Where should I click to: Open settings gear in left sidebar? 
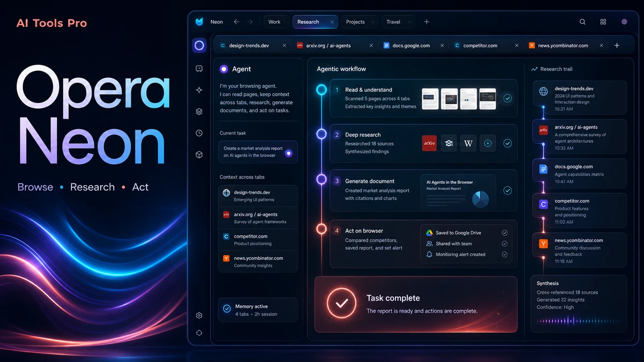pyautogui.click(x=199, y=315)
